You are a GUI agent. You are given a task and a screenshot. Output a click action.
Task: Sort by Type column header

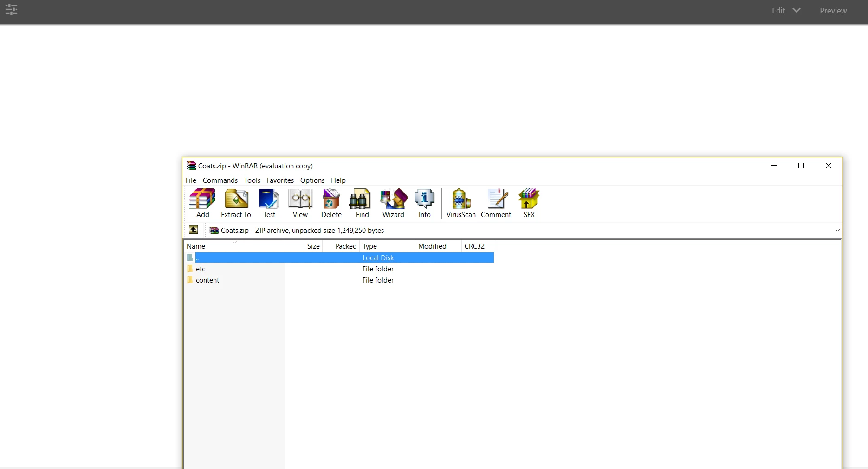pyautogui.click(x=388, y=246)
